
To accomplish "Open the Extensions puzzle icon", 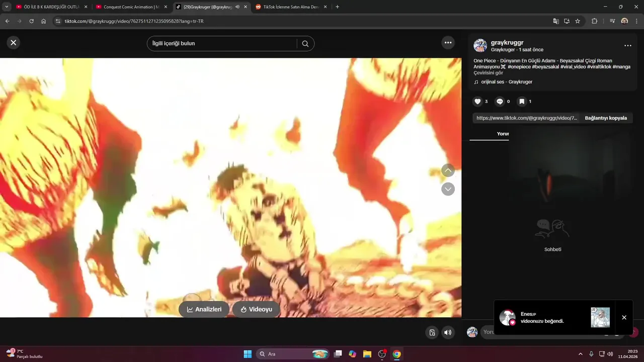I will tap(594, 21).
